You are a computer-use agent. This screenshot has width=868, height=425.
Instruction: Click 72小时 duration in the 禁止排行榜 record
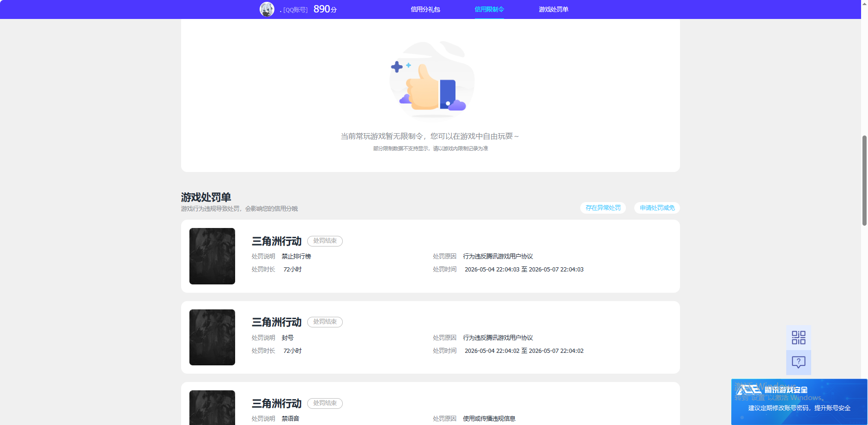tap(292, 269)
